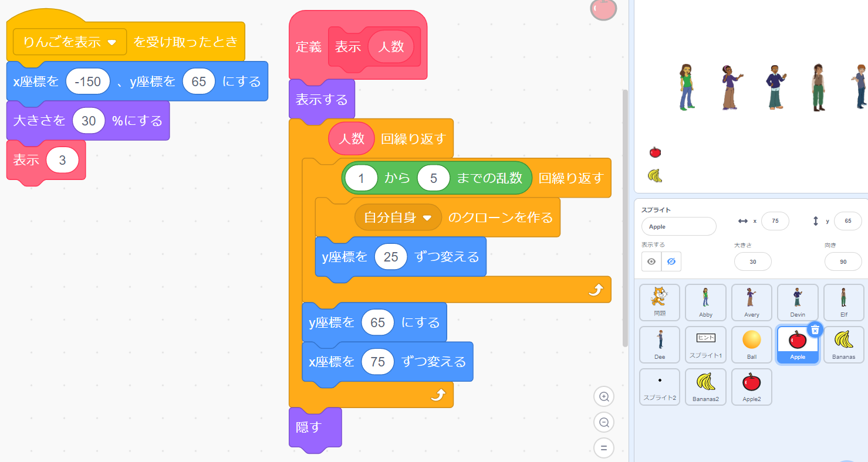Select the Bananas2 sprite
868x462 pixels.
(705, 387)
